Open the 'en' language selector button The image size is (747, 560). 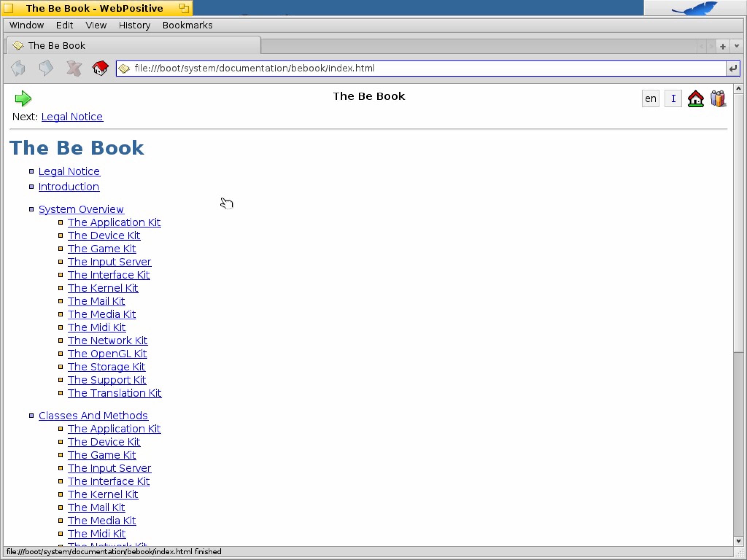click(x=650, y=98)
